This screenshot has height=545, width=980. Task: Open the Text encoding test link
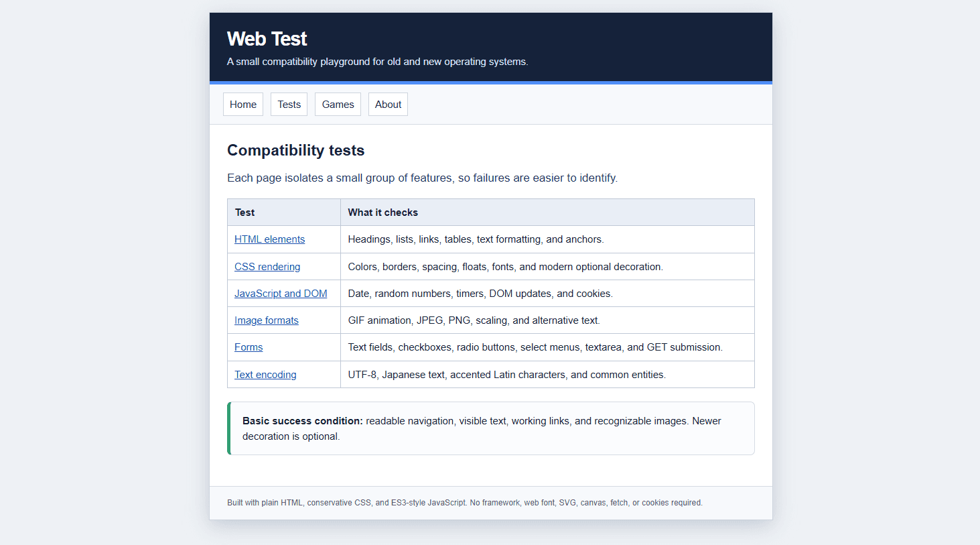(x=265, y=375)
